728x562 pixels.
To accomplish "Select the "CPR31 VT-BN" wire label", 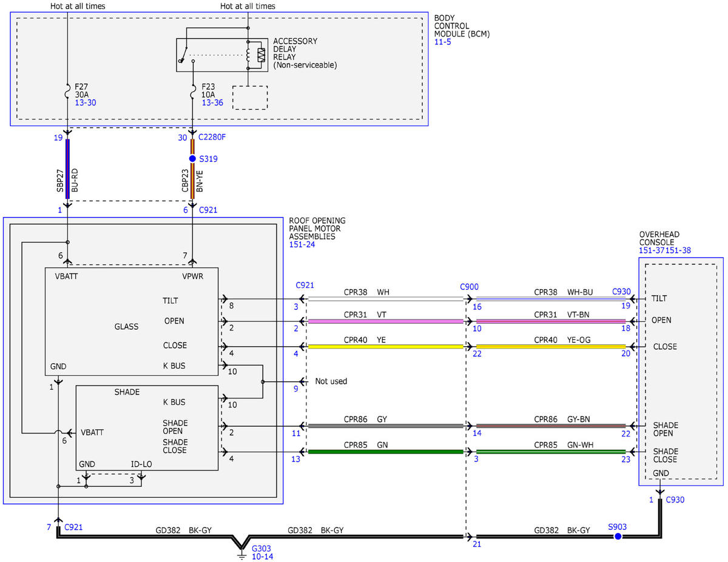I will (563, 315).
